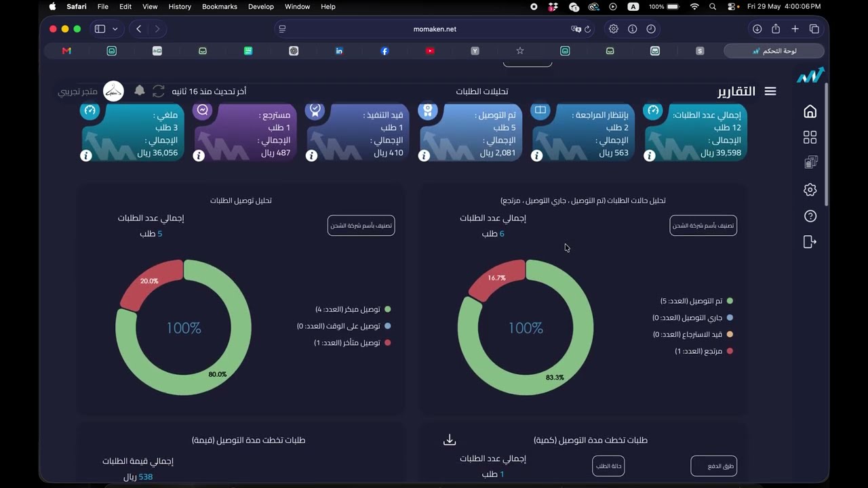
Task: Open new tab with plus icon
Action: tap(795, 29)
